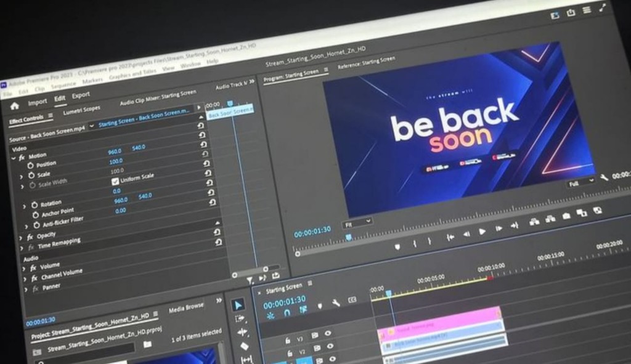Click the Lift button in Program monitor
This screenshot has height=364, width=631.
pyautogui.click(x=534, y=221)
